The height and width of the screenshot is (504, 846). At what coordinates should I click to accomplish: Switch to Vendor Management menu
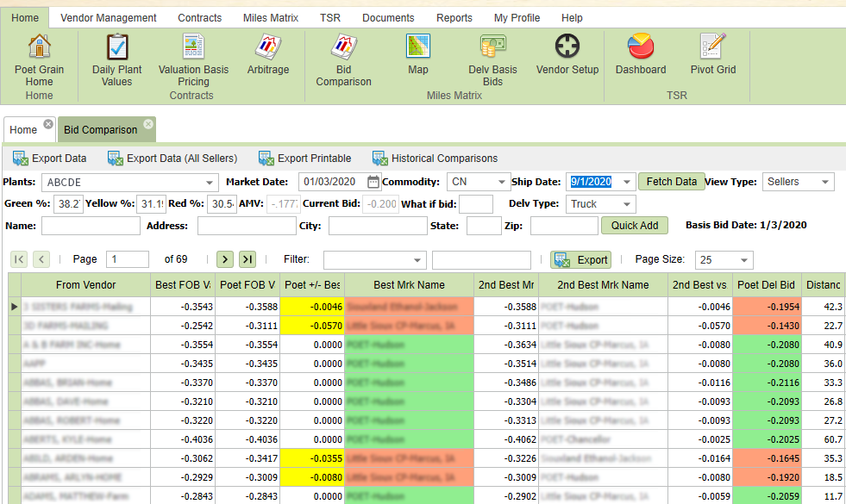click(x=109, y=18)
